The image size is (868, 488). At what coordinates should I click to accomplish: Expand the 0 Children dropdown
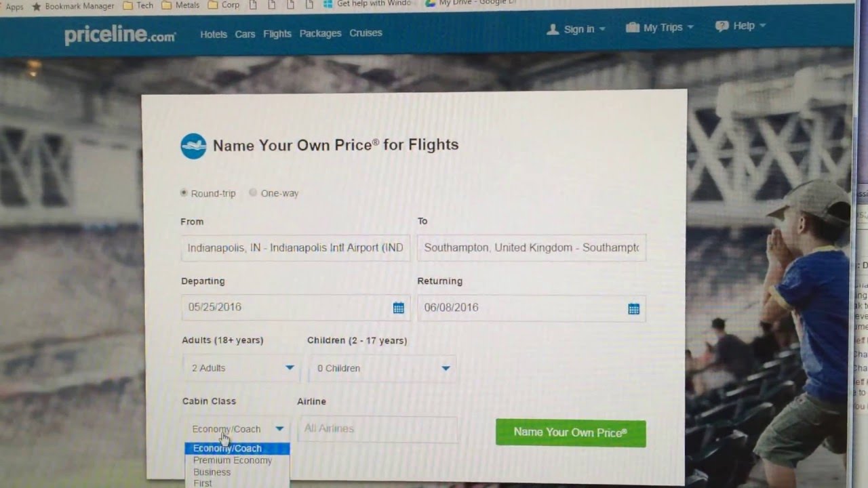(381, 369)
